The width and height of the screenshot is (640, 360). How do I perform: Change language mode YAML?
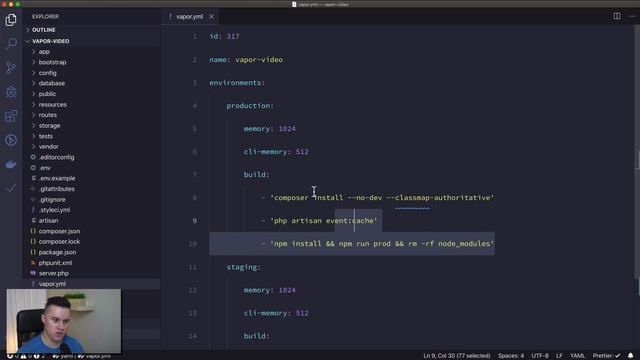[x=578, y=356]
